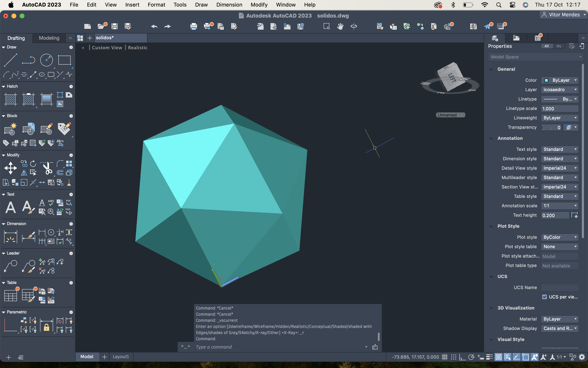The height and width of the screenshot is (368, 588).
Task: Add a new layout with plus button
Action: pyautogui.click(x=105, y=357)
